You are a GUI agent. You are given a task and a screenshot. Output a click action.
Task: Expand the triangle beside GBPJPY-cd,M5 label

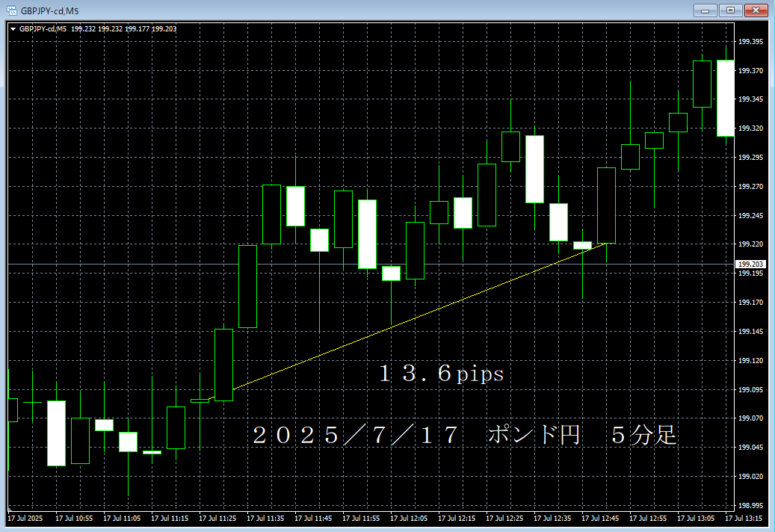tap(13, 29)
